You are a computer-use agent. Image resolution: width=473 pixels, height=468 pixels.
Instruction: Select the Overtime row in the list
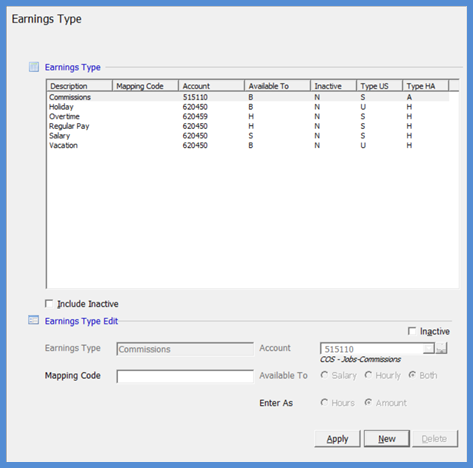click(x=248, y=116)
